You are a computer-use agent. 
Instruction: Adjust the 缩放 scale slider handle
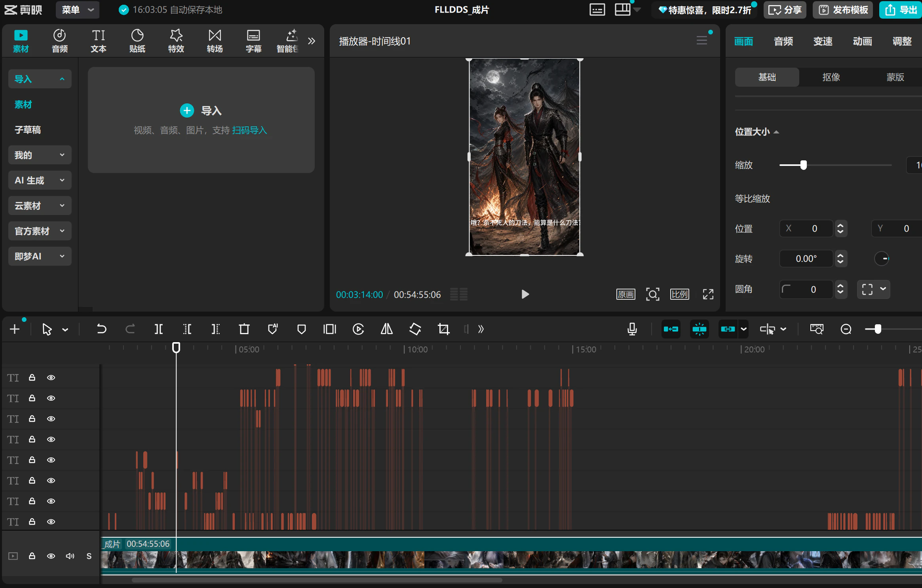[x=803, y=165]
